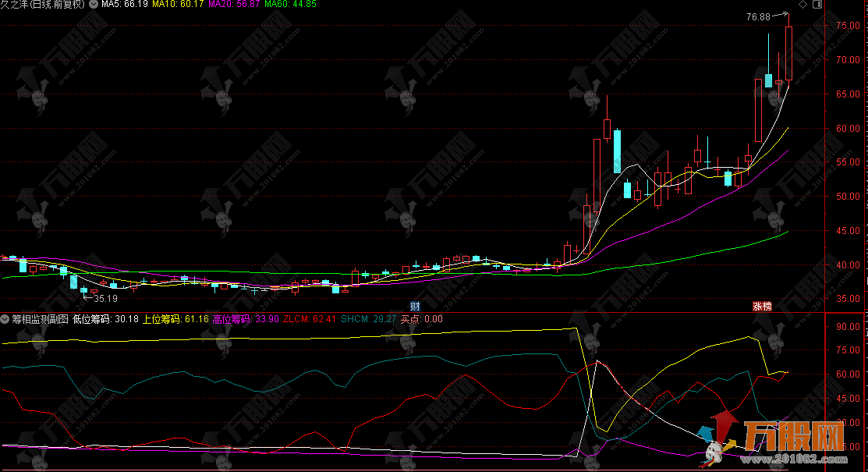868x472 pixels.
Task: Select the MA60: 44.85 indicator label
Action: [x=291, y=5]
